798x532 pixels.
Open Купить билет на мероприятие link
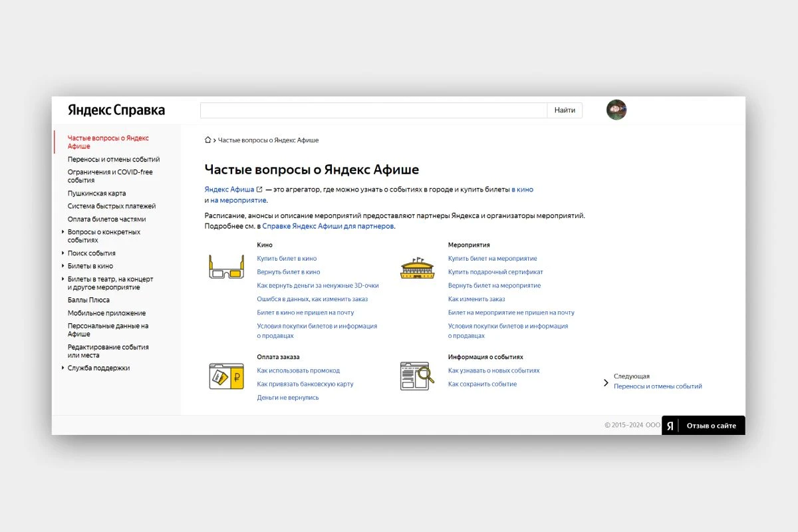(x=493, y=259)
